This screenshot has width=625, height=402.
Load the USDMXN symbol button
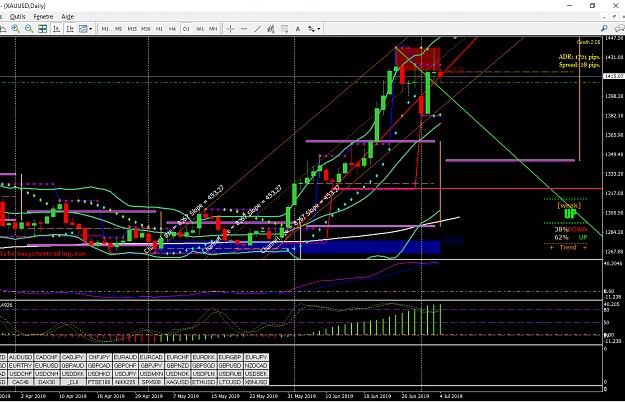(x=151, y=374)
